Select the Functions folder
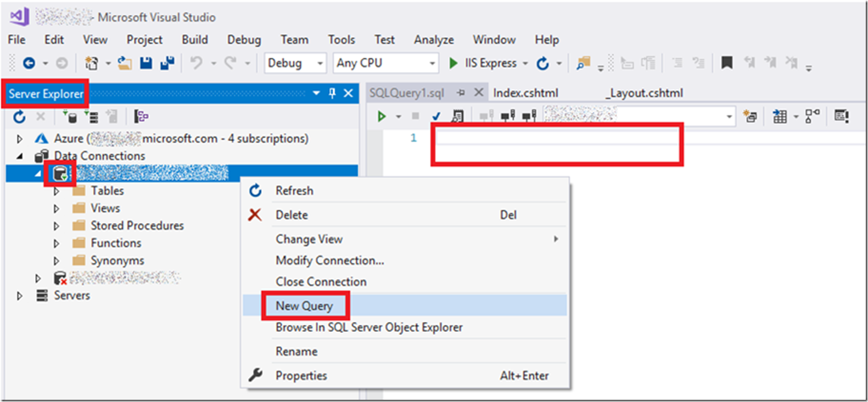 pyautogui.click(x=116, y=243)
